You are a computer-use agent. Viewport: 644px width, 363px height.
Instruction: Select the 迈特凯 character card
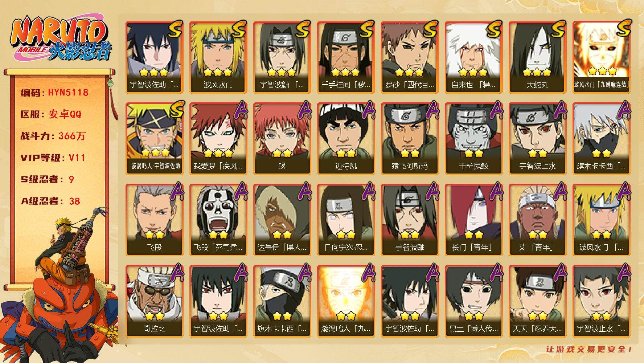346,138
